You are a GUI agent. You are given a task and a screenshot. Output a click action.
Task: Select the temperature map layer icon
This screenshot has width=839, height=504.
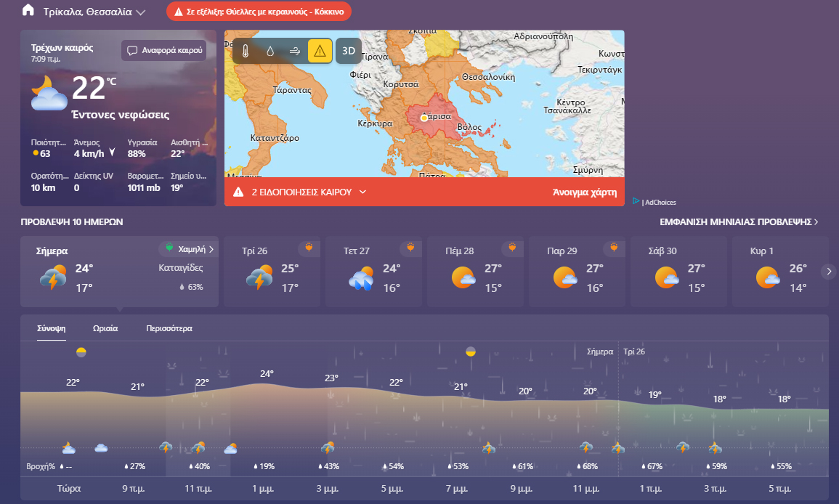(246, 51)
